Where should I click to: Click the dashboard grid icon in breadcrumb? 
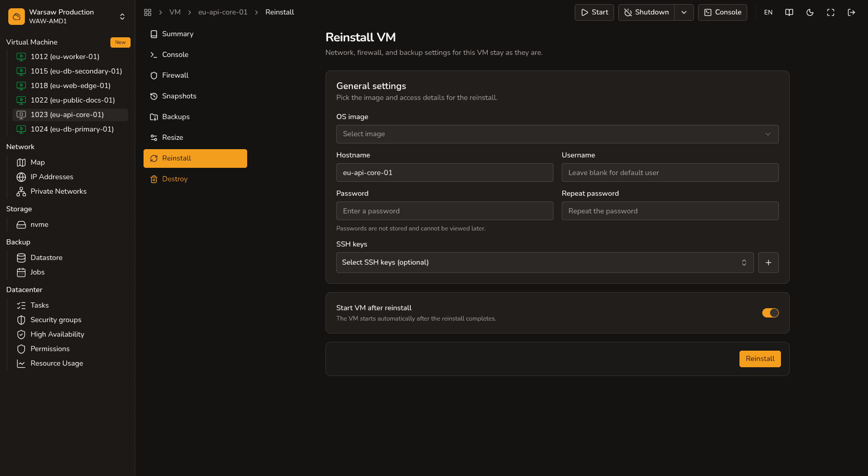(x=148, y=12)
